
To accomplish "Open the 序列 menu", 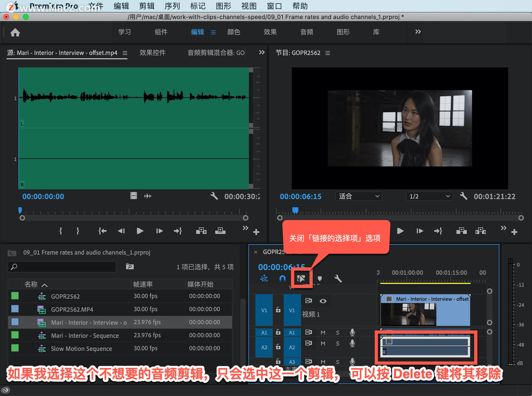I will pos(172,6).
